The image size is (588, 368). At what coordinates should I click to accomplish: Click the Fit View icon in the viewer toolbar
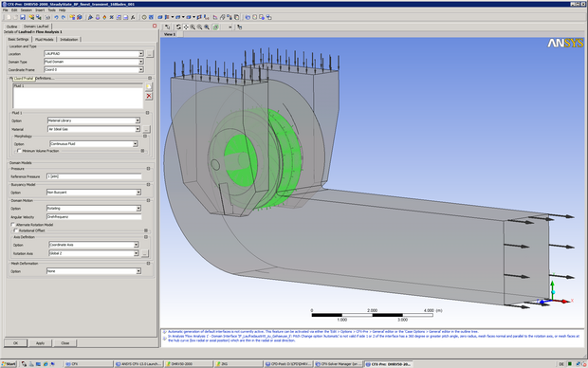pos(207,27)
